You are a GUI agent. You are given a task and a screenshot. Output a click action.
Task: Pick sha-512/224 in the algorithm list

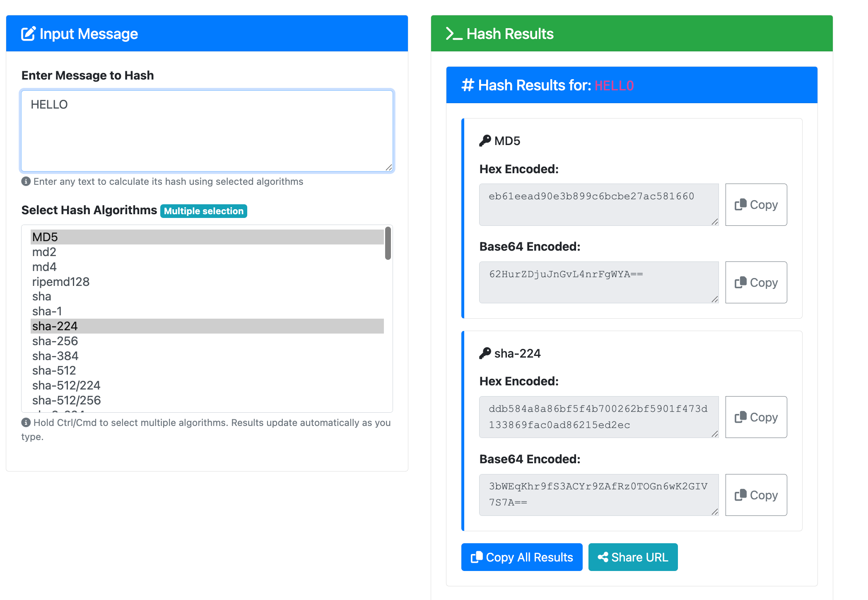tap(66, 385)
